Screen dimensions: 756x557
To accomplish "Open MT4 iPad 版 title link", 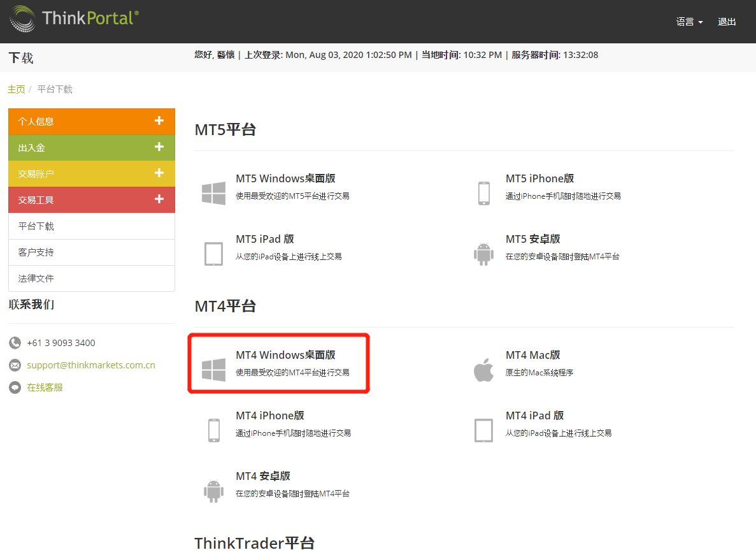I will 535,416.
